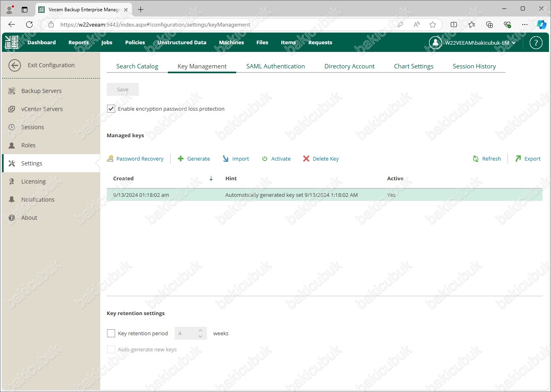
Task: Open the Dashboard menu
Action: click(x=41, y=42)
